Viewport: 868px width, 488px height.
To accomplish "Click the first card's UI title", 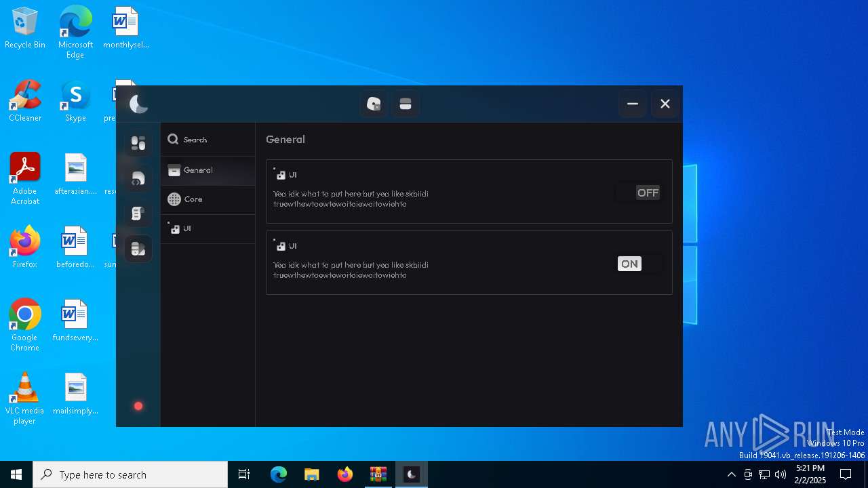I will tap(293, 175).
